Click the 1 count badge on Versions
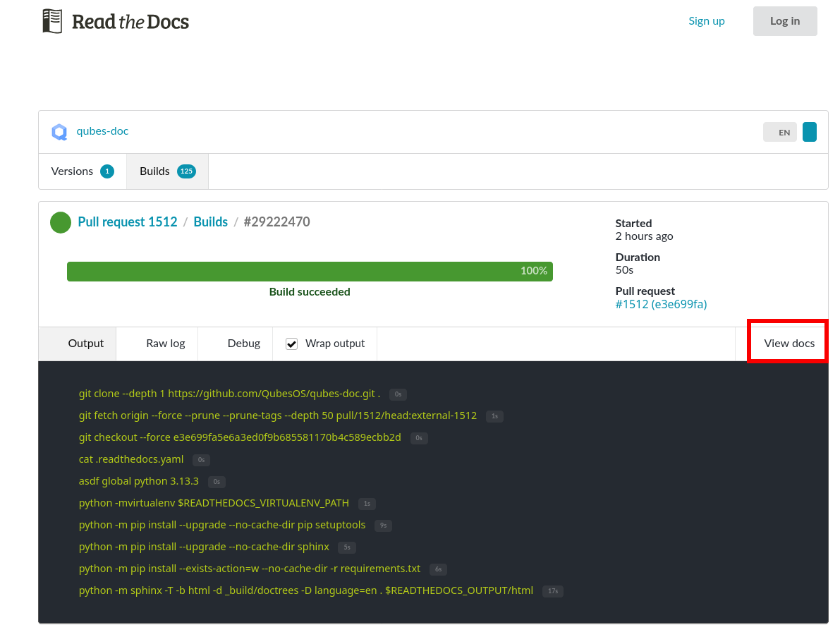 (106, 171)
